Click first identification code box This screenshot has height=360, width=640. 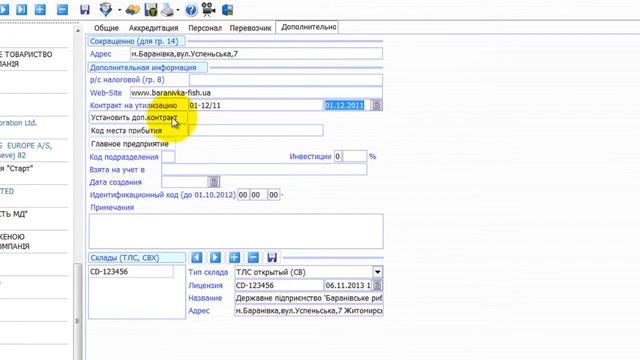pyautogui.click(x=243, y=195)
